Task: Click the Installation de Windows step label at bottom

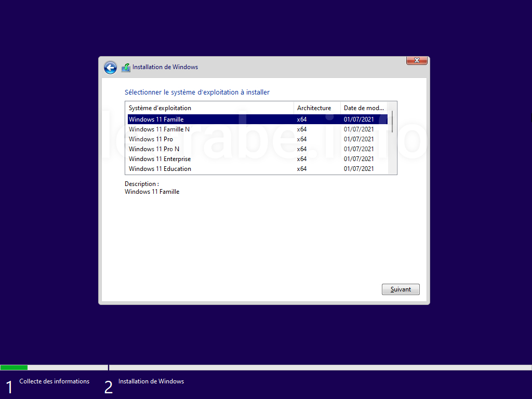Action: tap(151, 381)
